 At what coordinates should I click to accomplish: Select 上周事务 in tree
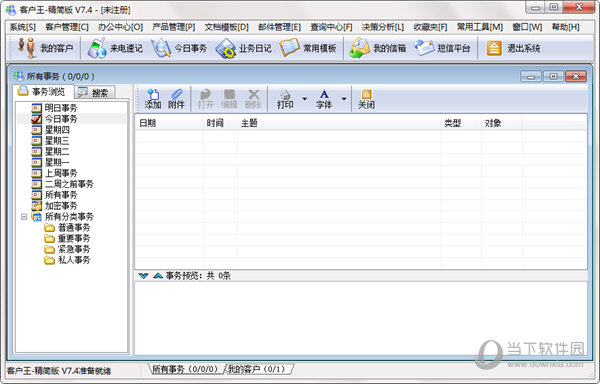pos(60,173)
